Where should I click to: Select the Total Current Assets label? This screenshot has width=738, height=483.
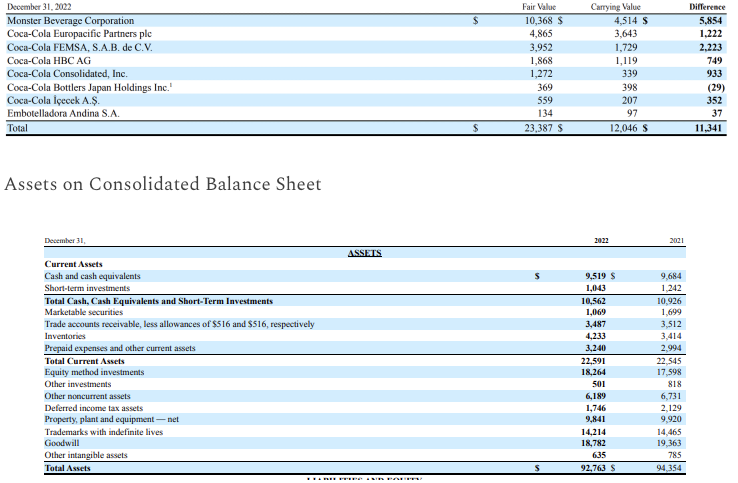84,362
